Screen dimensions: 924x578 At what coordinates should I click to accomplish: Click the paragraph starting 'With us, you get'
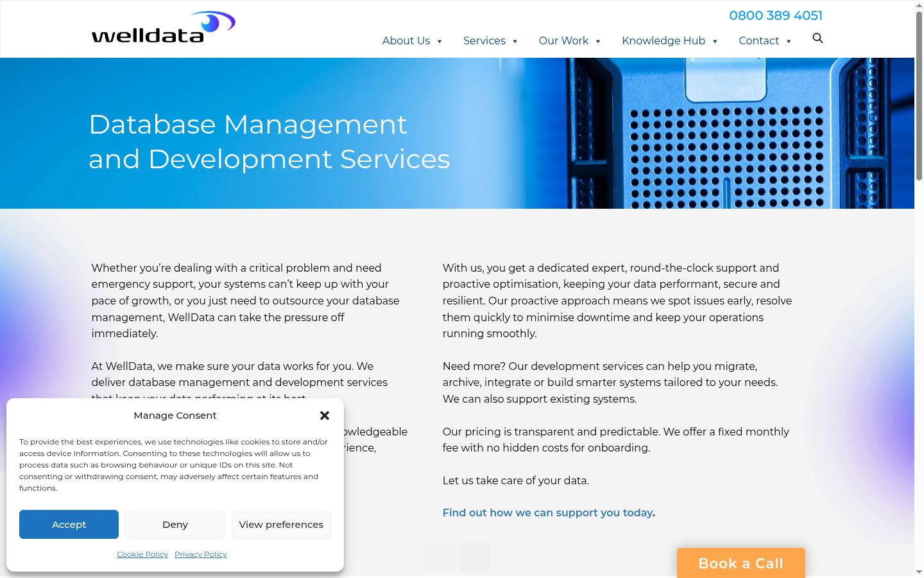point(617,301)
